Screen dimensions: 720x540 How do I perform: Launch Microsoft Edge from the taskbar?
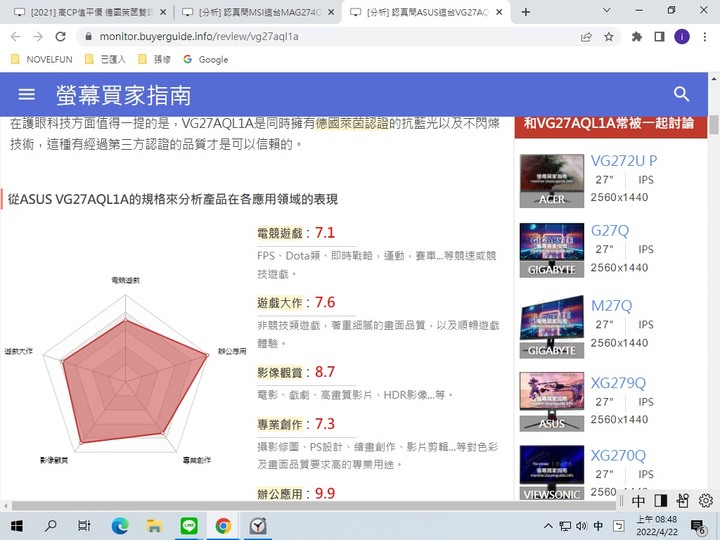[120, 526]
